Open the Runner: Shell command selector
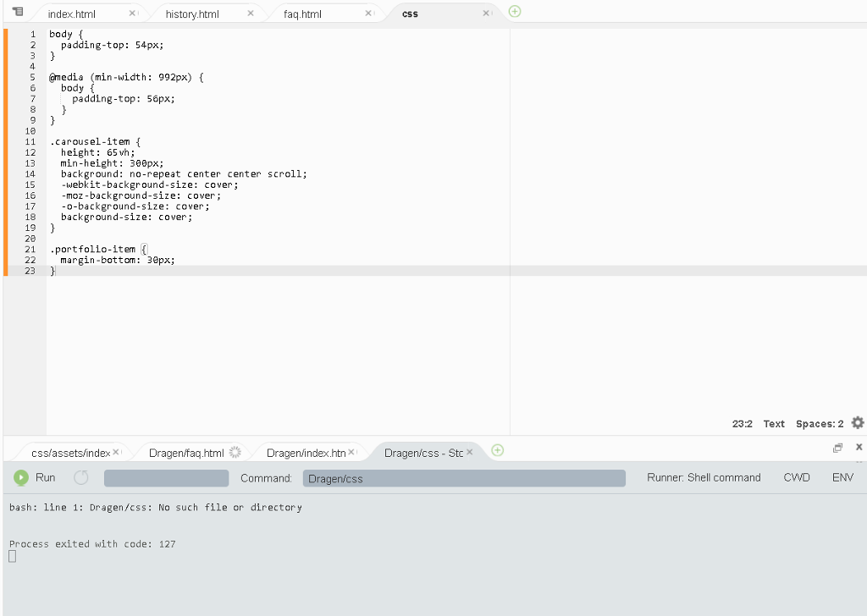The width and height of the screenshot is (867, 616). 704,477
